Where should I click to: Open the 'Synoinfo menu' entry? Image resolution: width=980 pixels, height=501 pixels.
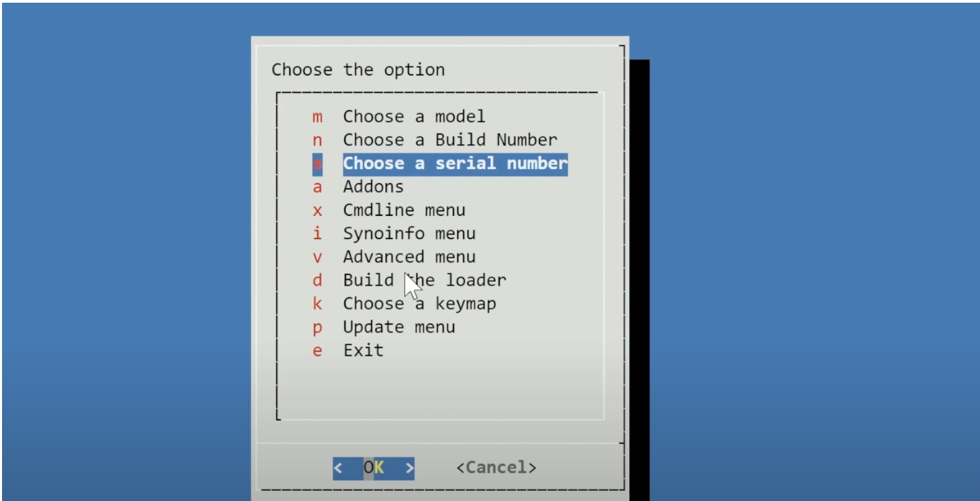(x=409, y=234)
